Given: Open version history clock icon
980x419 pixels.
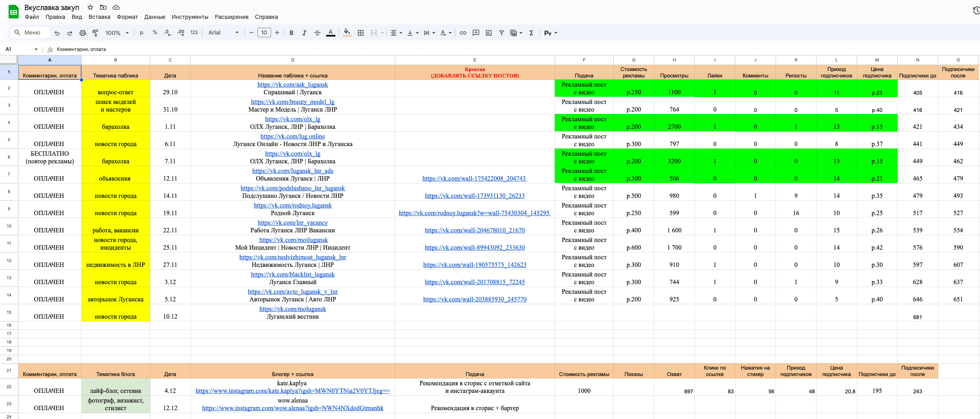Looking at the screenshot, I should pyautogui.click(x=976, y=10).
